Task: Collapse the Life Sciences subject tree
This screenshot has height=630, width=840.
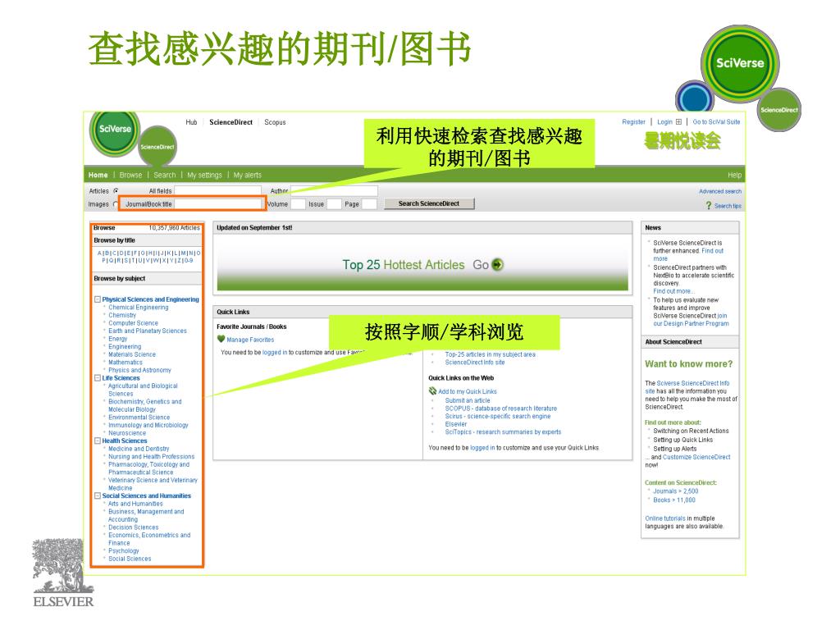Action: point(98,378)
